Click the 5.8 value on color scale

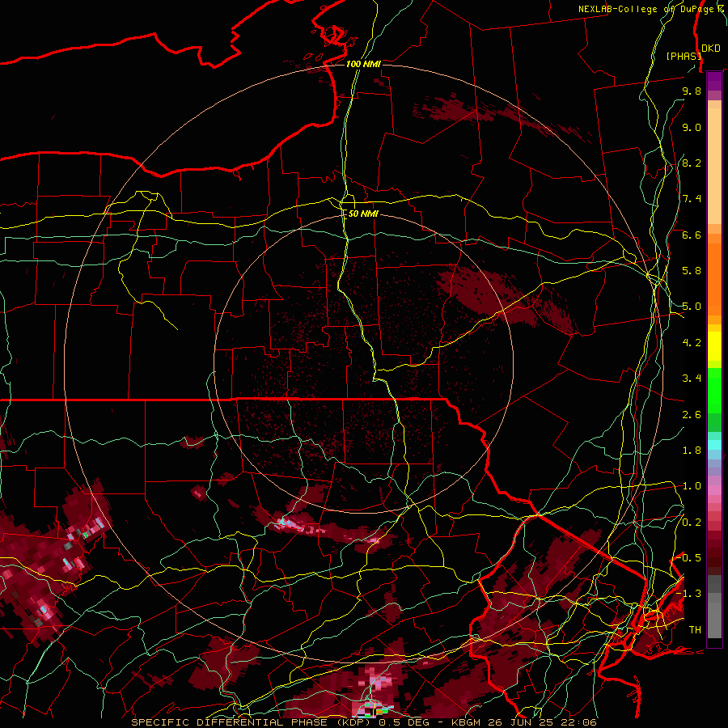(692, 271)
